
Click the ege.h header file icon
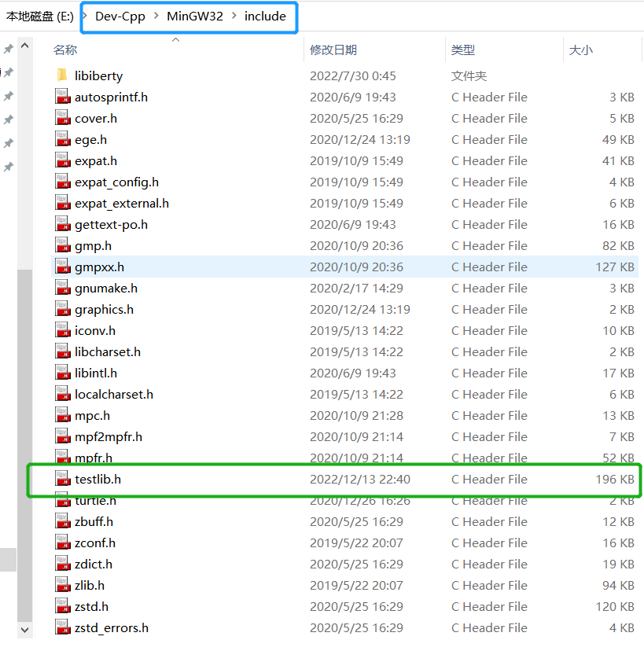point(62,139)
